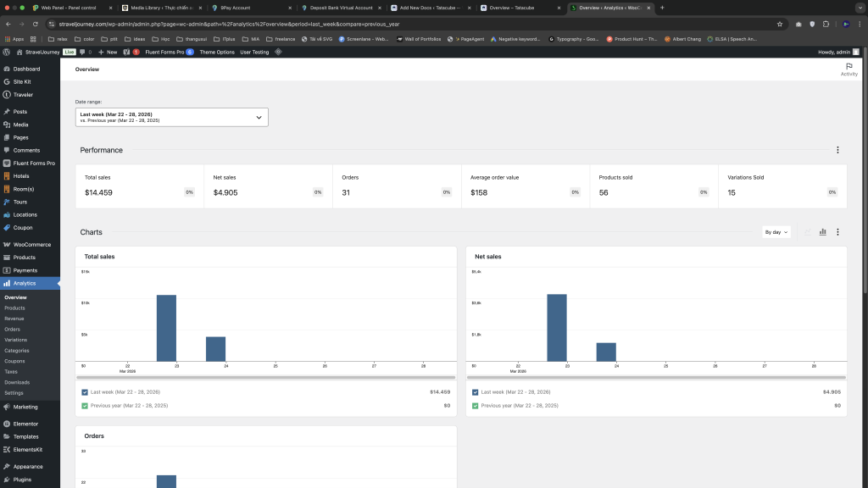Image resolution: width=868 pixels, height=488 pixels.
Task: Click the comments bubble in admin bar
Action: pos(84,52)
